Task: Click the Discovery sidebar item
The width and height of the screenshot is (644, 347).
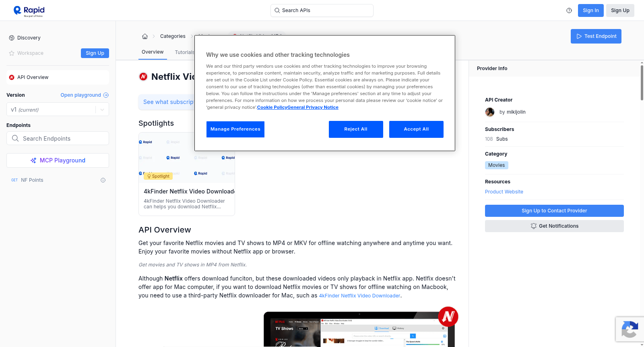Action: 58,38
